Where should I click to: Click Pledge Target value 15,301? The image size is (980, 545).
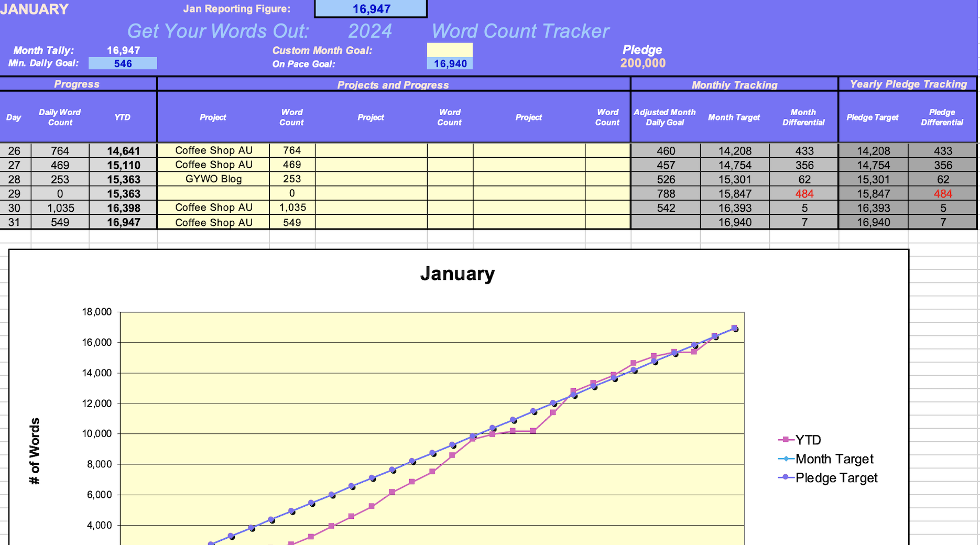pyautogui.click(x=874, y=179)
